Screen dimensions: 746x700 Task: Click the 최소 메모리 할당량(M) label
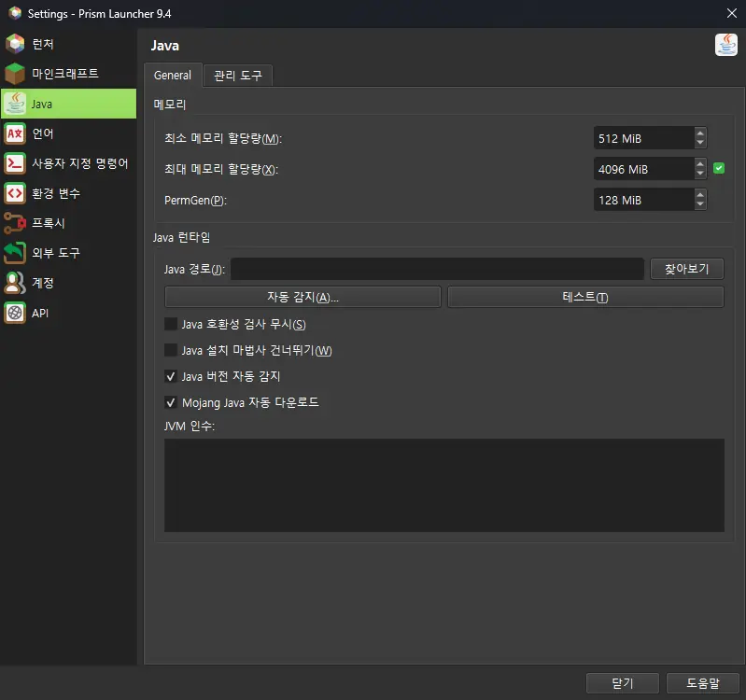coord(223,138)
